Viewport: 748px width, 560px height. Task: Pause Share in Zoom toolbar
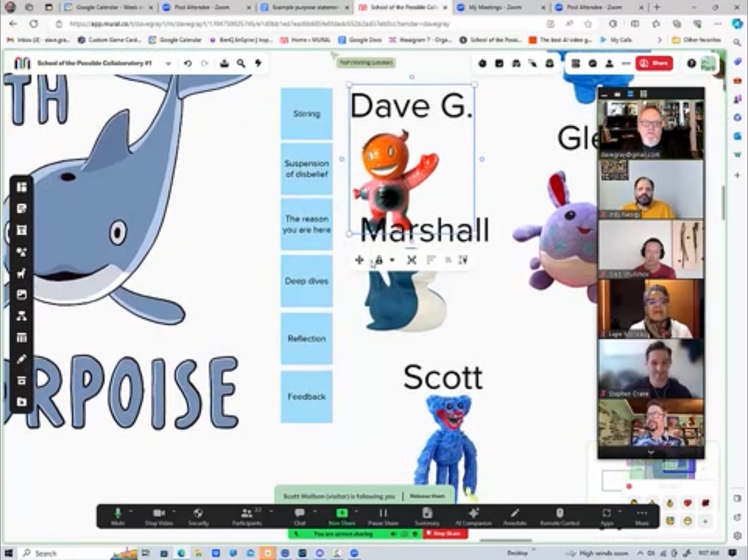point(383,516)
